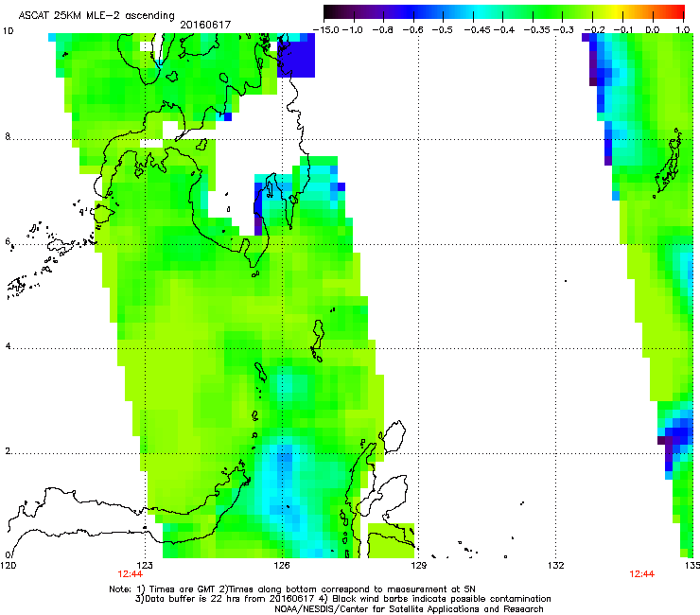Click the '-0.2' color bar label
Image resolution: width=700 pixels, height=615 pixels.
(594, 30)
